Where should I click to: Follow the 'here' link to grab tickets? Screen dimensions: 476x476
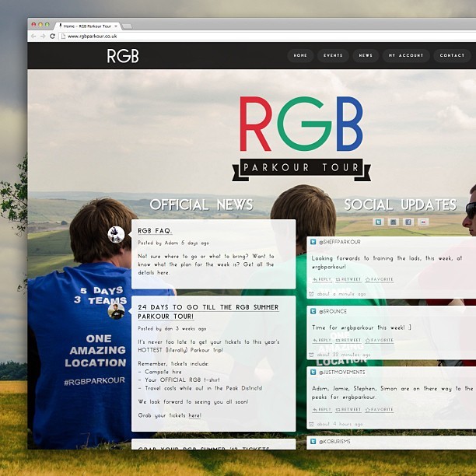[x=195, y=415]
